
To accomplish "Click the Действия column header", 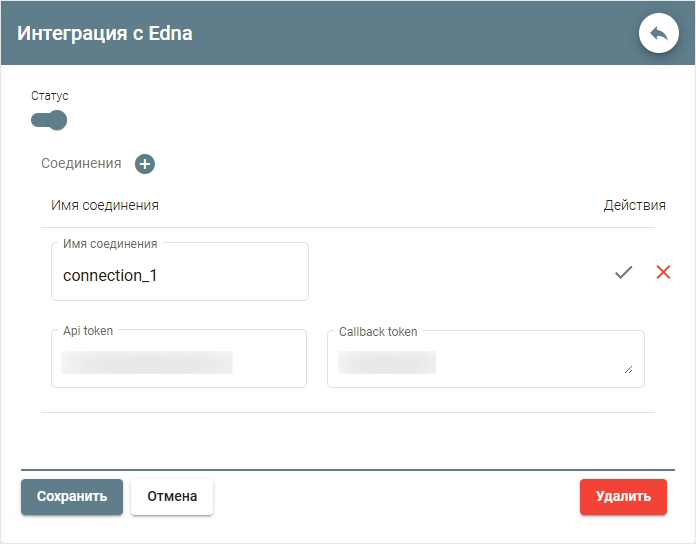I will point(634,205).
